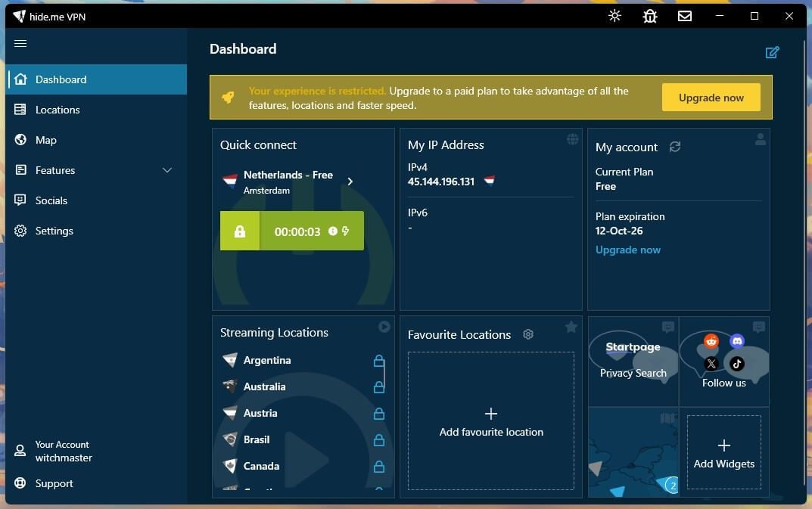Open Settings in sidebar
Image resolution: width=812 pixels, height=509 pixels.
click(97, 231)
